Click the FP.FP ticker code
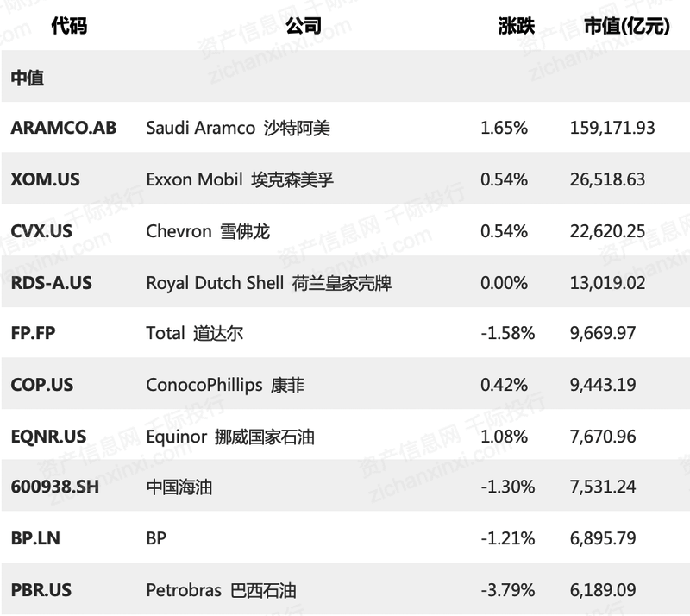690x616 pixels. [33, 333]
